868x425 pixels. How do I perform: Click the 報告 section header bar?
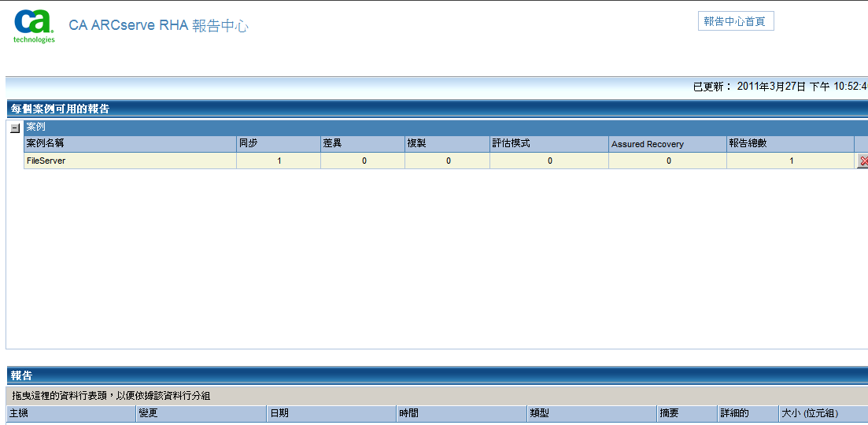[437, 375]
